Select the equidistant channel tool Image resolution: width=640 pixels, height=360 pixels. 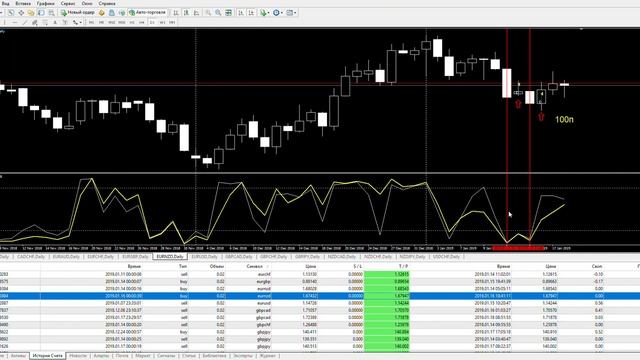[35, 22]
